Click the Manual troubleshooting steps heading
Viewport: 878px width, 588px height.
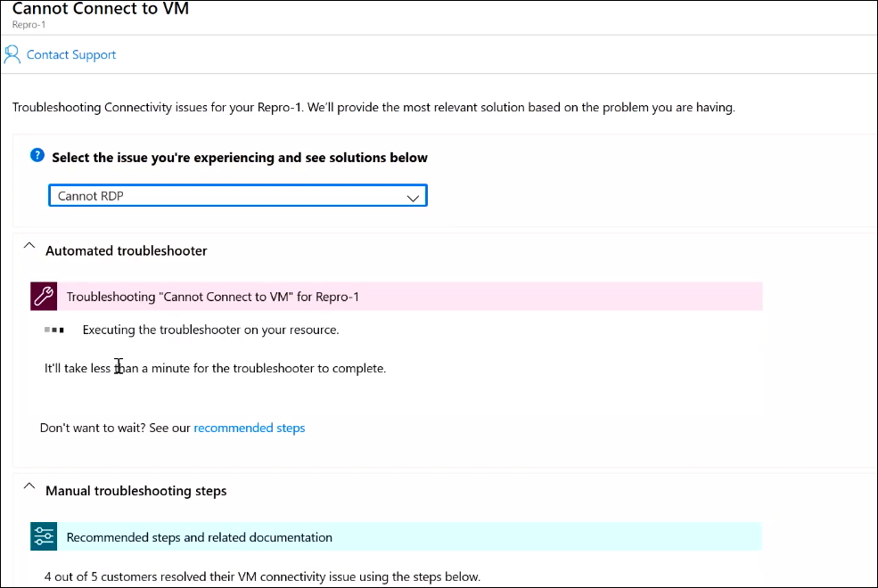coord(135,491)
